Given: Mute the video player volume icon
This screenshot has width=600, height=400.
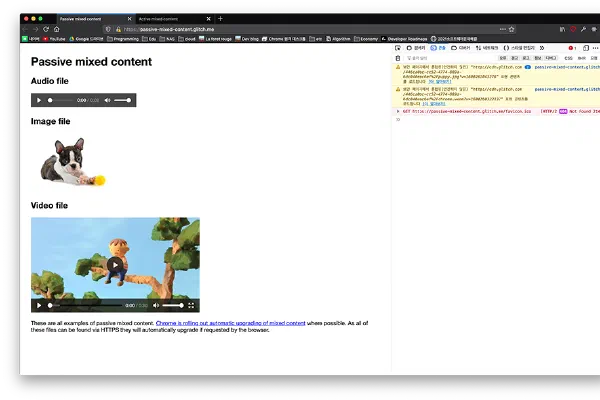Looking at the screenshot, I should click(156, 305).
